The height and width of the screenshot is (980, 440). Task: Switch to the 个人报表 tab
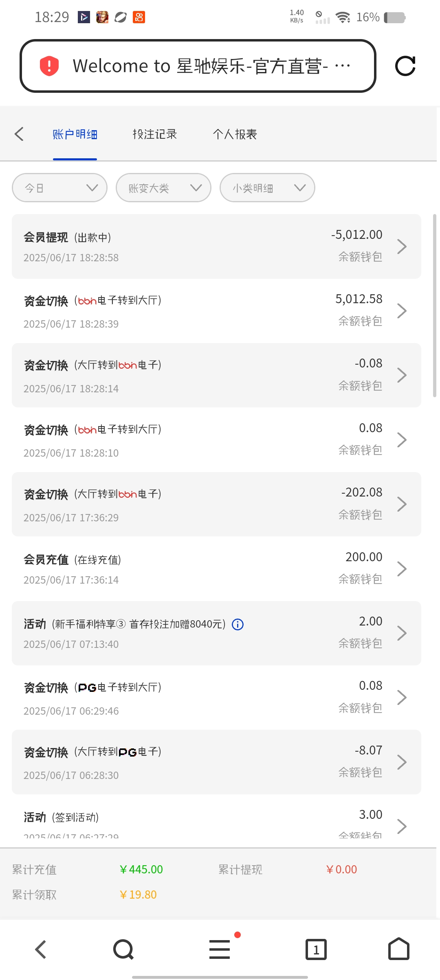click(235, 134)
